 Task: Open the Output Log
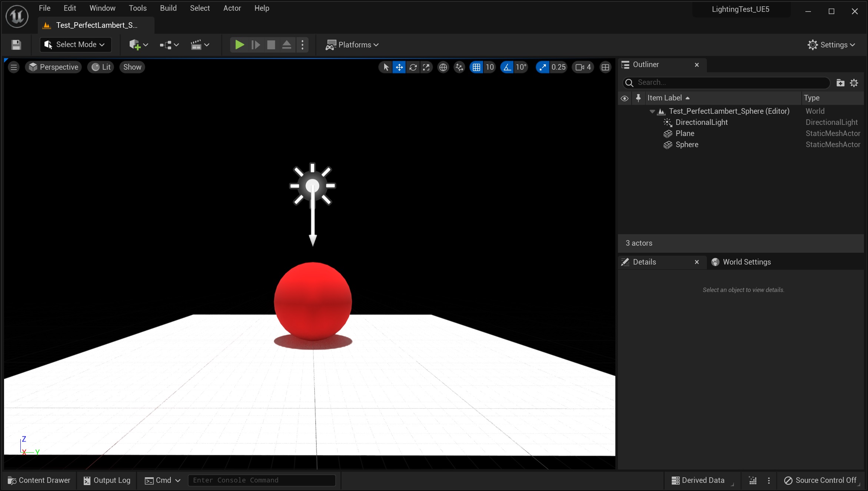point(107,480)
